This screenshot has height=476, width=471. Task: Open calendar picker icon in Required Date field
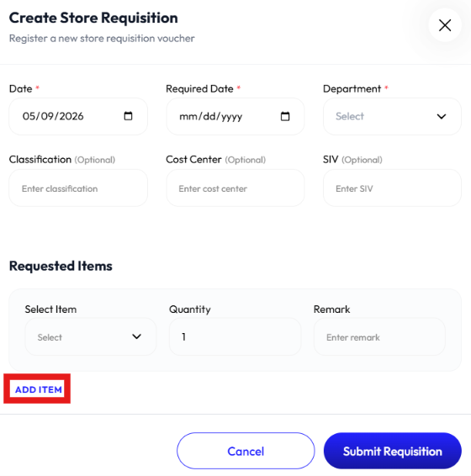[x=285, y=116]
